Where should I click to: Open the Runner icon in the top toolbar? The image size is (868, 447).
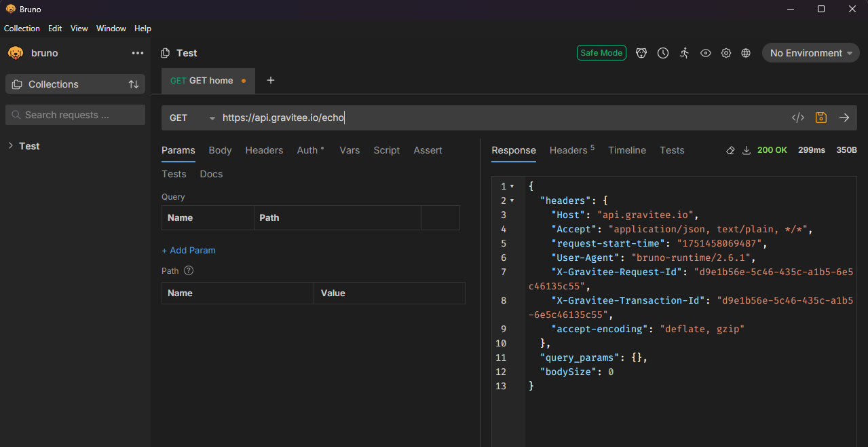pos(684,53)
